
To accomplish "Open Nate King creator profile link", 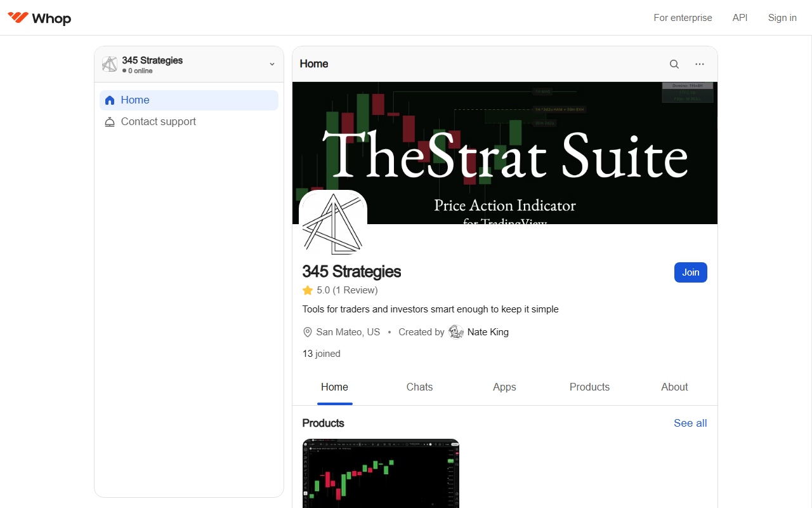I will 488,332.
